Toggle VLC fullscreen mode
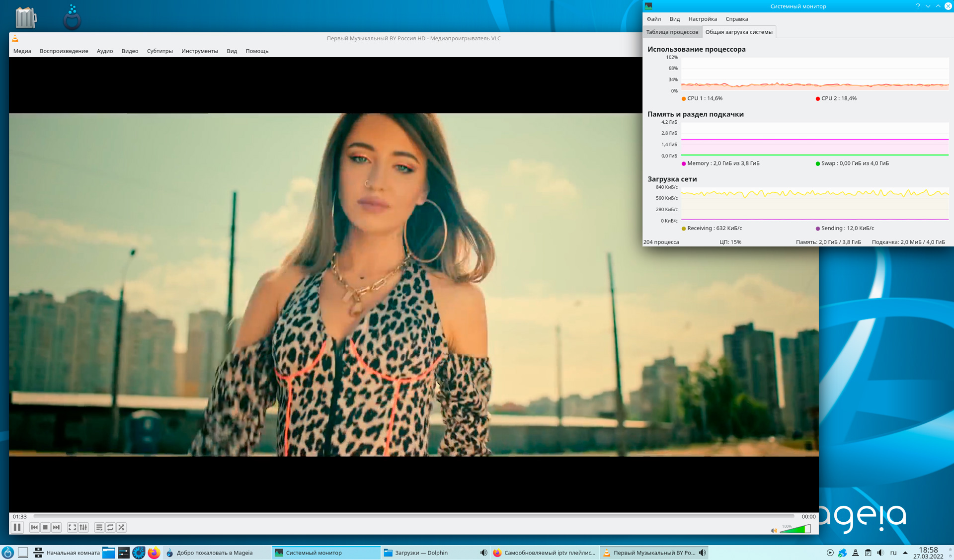Image resolution: width=954 pixels, height=560 pixels. 72,527
